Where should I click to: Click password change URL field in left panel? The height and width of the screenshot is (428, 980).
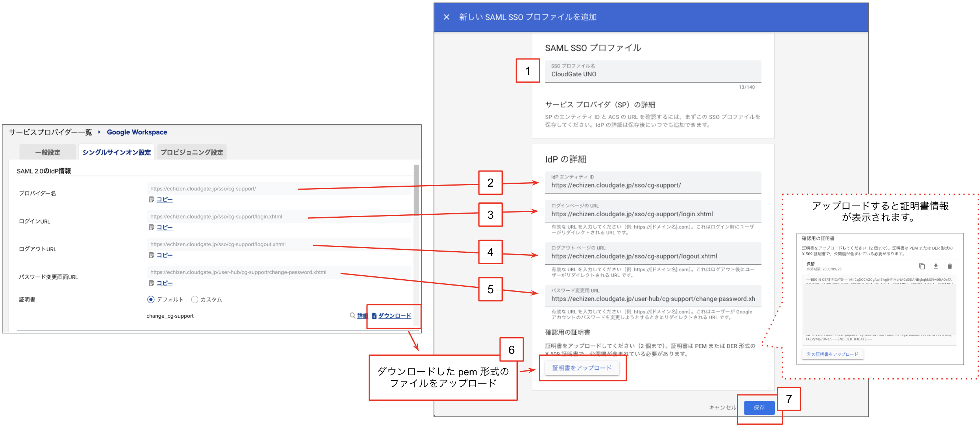pos(279,272)
